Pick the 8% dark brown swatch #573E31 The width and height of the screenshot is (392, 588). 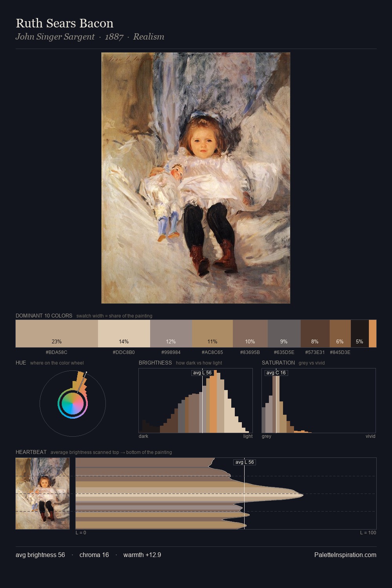pos(315,334)
